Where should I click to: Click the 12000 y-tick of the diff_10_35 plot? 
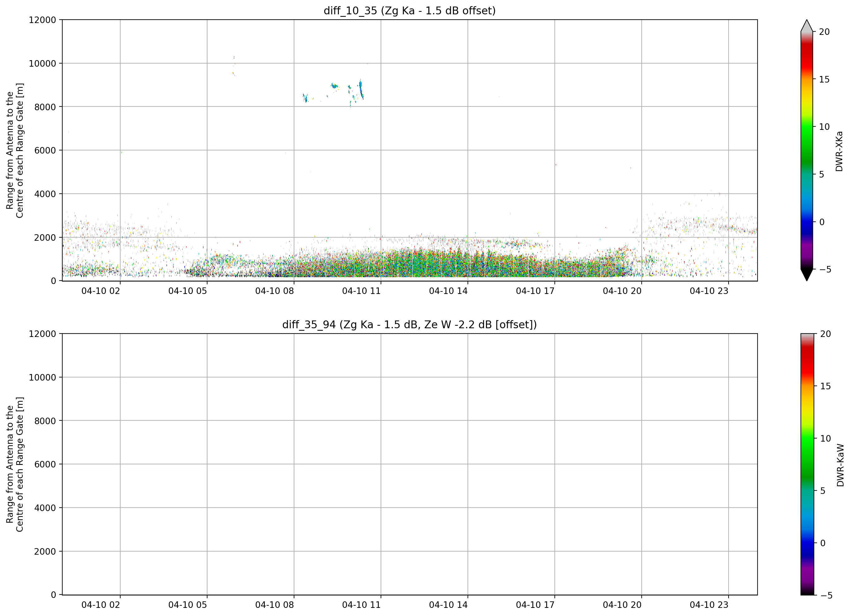click(x=42, y=20)
